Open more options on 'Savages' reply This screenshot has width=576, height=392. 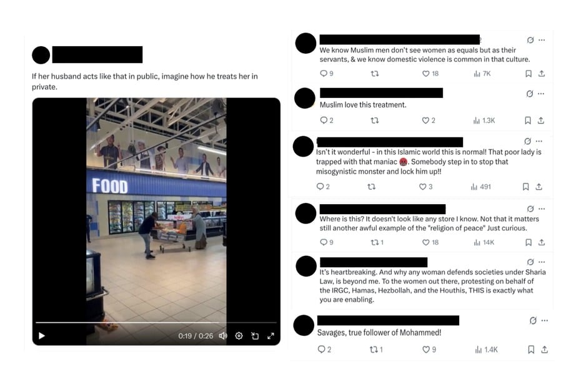(545, 320)
